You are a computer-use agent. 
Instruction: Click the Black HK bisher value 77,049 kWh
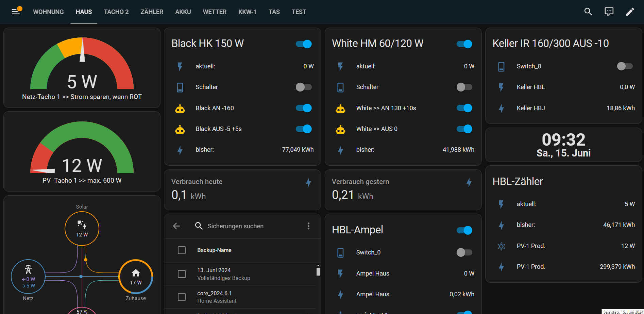click(x=298, y=150)
